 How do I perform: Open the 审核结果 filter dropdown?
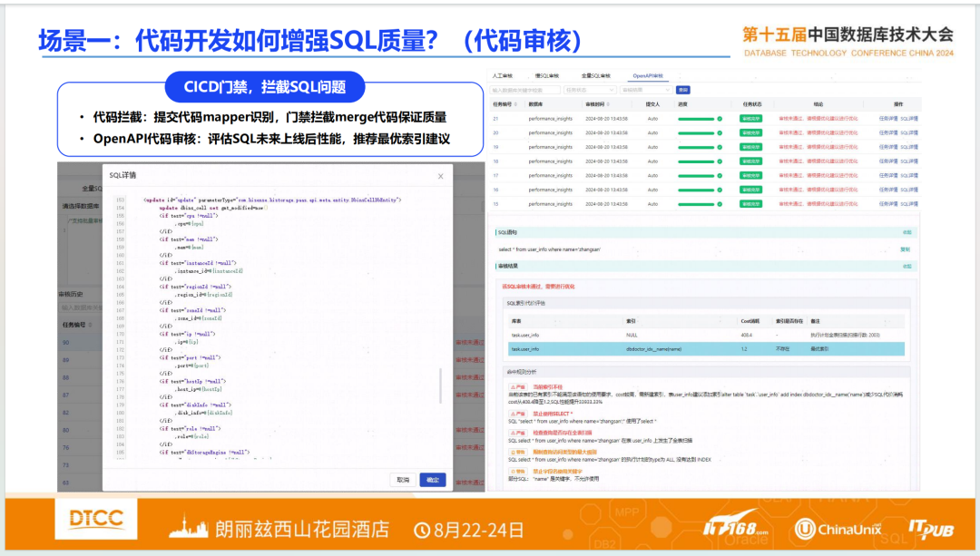(x=646, y=90)
